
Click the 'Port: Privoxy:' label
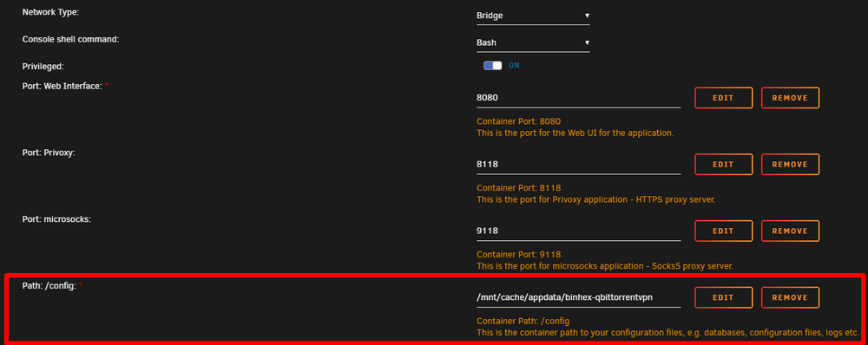[x=49, y=152]
